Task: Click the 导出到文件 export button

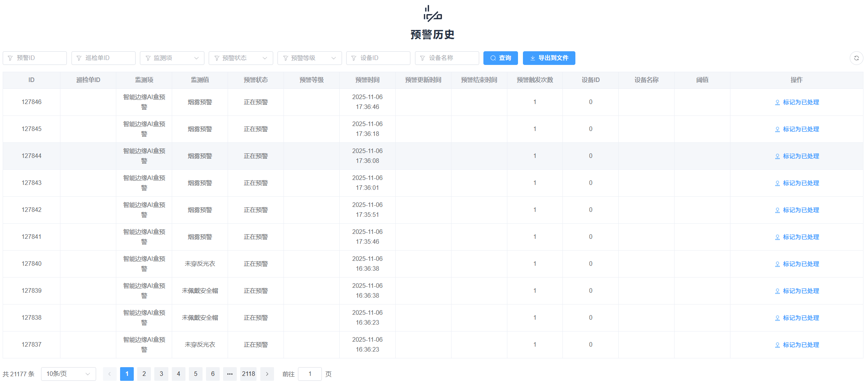Action: (549, 58)
